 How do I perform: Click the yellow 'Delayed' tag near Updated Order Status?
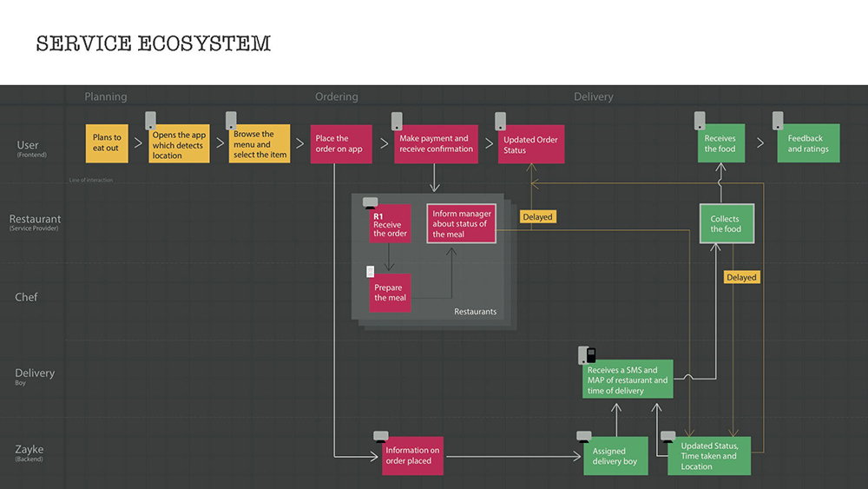538,216
